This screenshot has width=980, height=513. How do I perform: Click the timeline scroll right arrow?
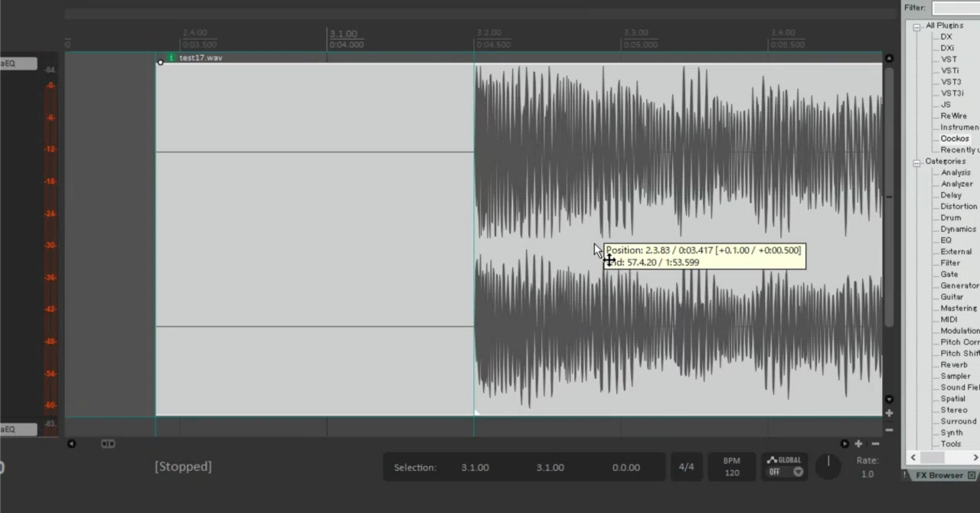point(844,443)
